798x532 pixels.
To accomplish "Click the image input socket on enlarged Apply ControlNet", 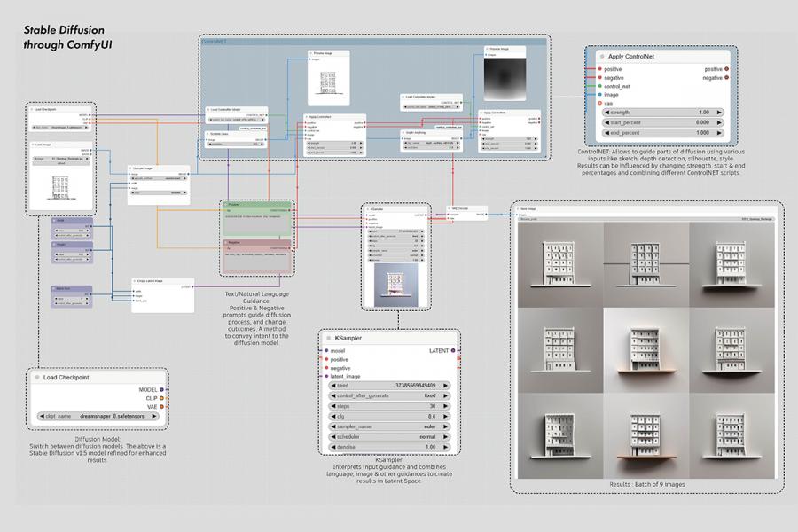I will tap(599, 95).
